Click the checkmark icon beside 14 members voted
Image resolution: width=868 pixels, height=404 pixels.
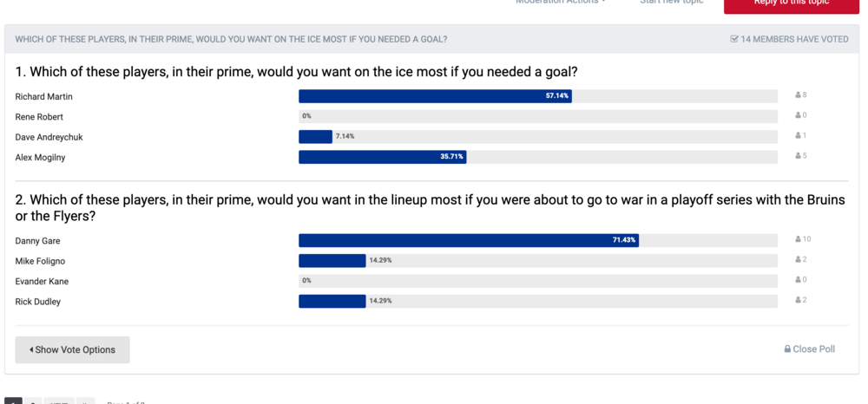coord(734,39)
